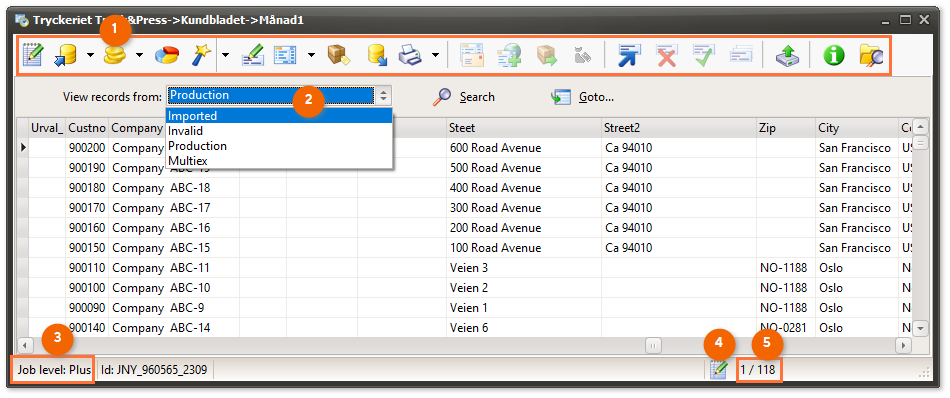Click the delete record red X icon
Image resolution: width=950 pixels, height=398 pixels.
coord(666,56)
